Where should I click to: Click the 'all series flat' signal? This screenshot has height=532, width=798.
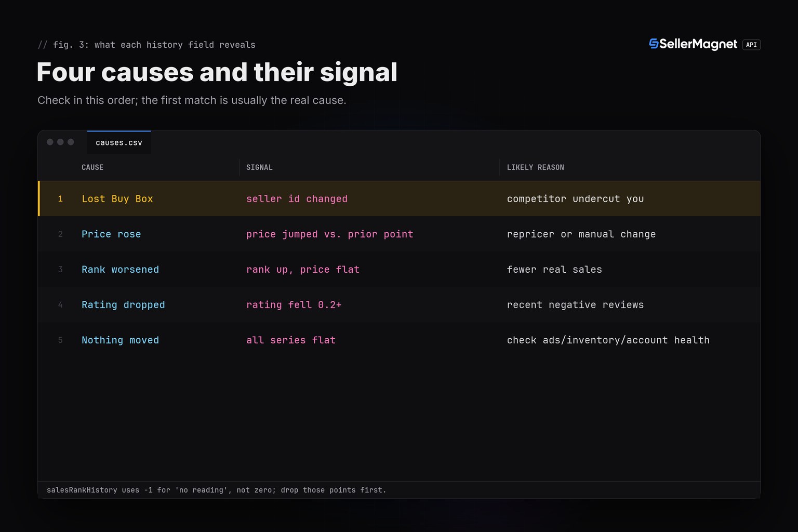(x=291, y=340)
